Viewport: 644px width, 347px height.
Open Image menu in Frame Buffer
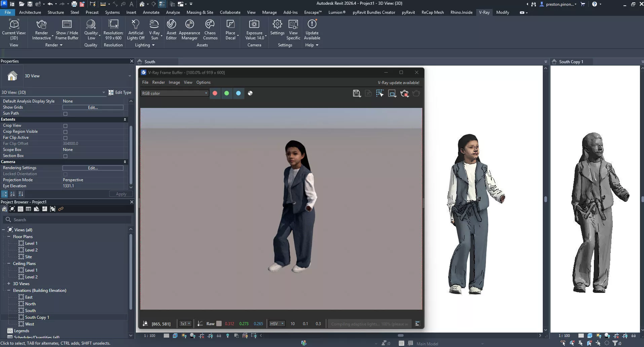(174, 82)
